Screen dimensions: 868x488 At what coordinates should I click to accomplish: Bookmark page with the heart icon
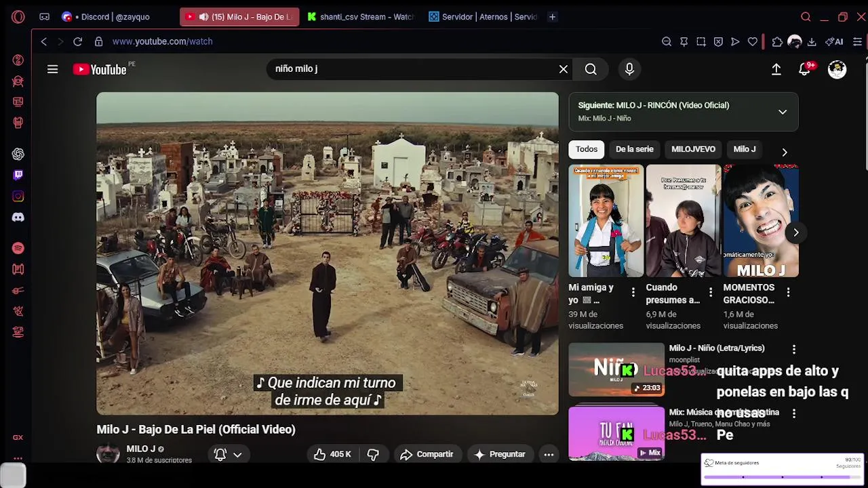[753, 41]
